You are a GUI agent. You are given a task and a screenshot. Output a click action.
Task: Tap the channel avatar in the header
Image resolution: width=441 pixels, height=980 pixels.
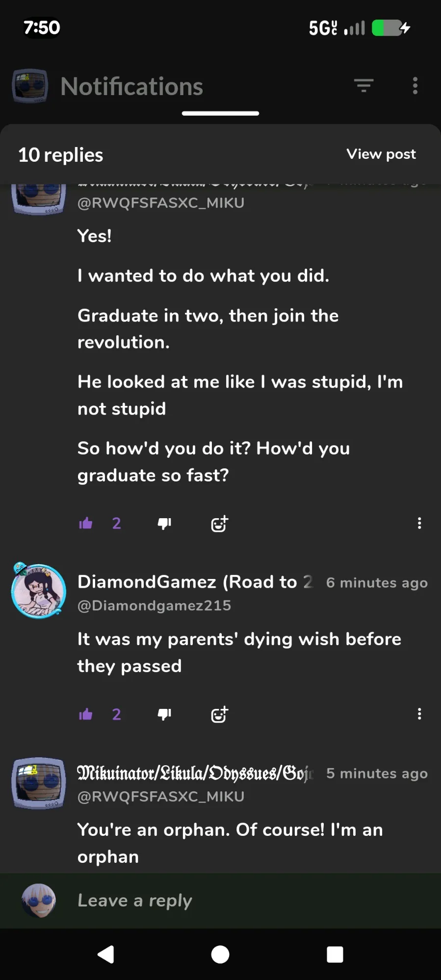(30, 86)
